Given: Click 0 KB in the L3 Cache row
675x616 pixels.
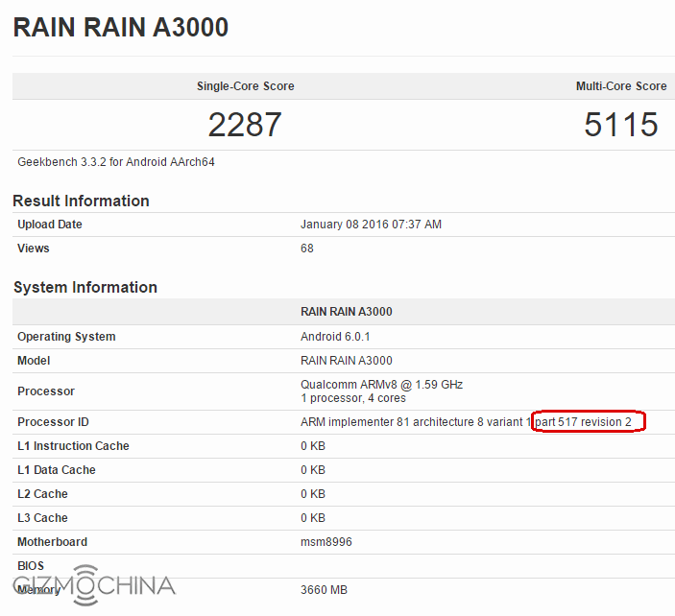Looking at the screenshot, I should (312, 518).
